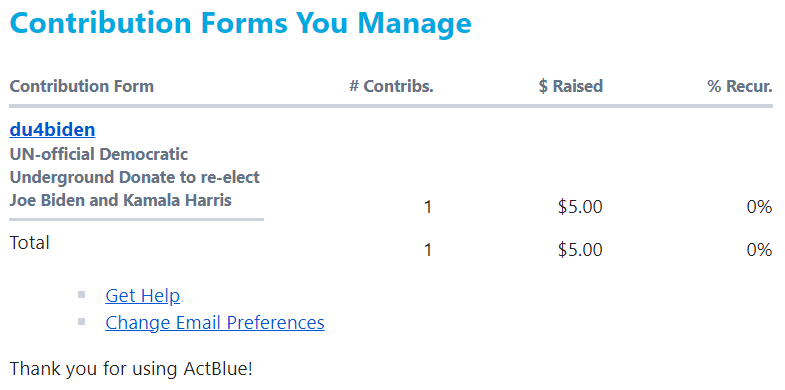Open the du4biden contribution form link
This screenshot has height=390, width=785.
[52, 130]
